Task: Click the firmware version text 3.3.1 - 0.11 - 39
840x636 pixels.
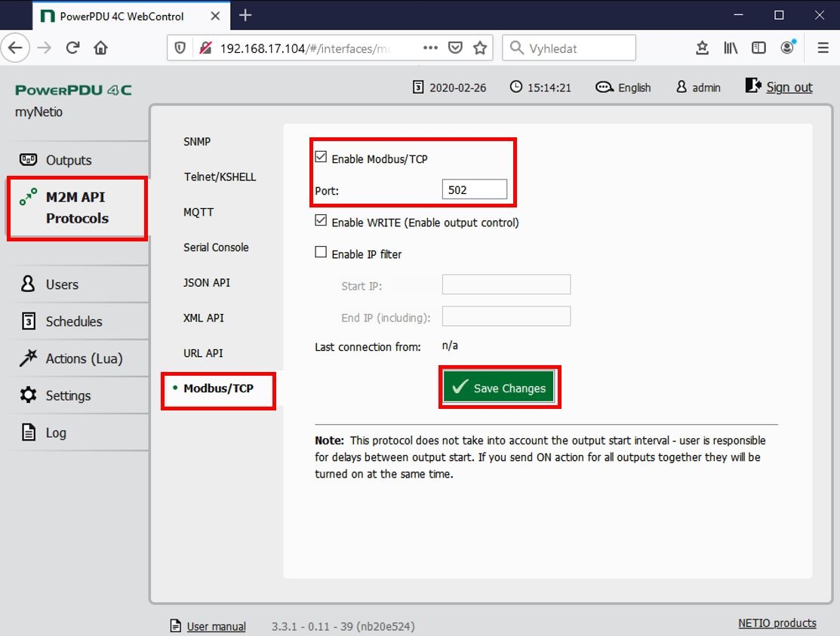Action: click(343, 626)
